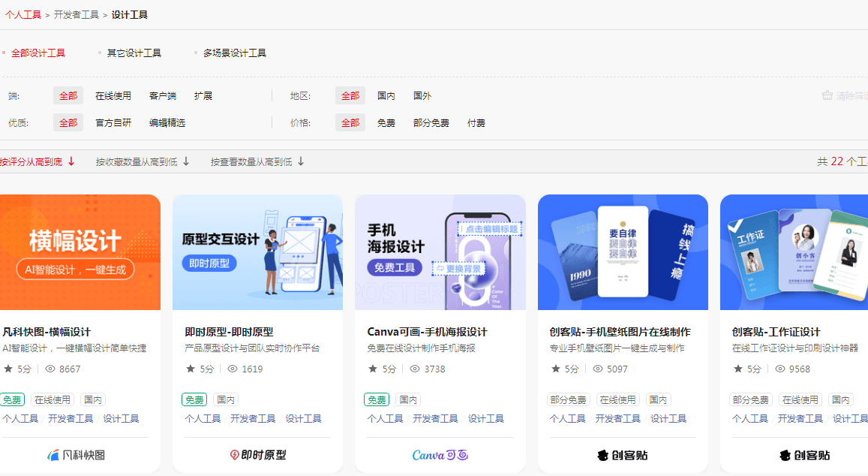Click the 设计工具 tag under the Canva card
The image size is (868, 476).
pyautogui.click(x=485, y=418)
